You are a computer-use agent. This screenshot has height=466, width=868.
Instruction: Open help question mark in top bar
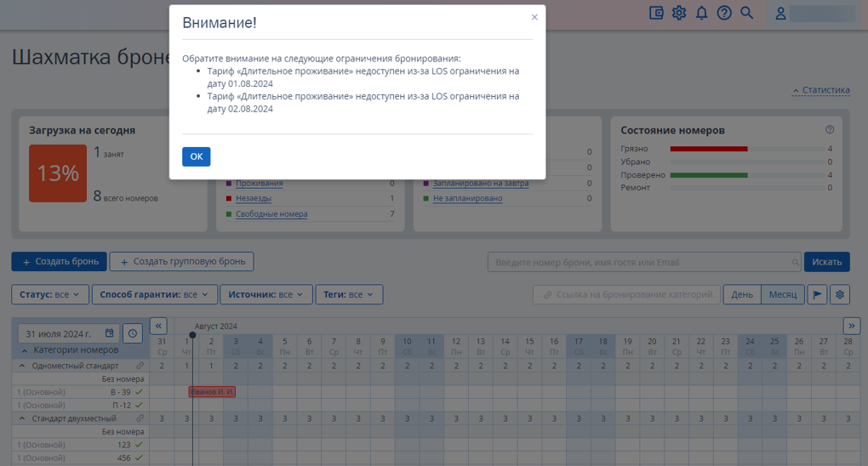(724, 13)
